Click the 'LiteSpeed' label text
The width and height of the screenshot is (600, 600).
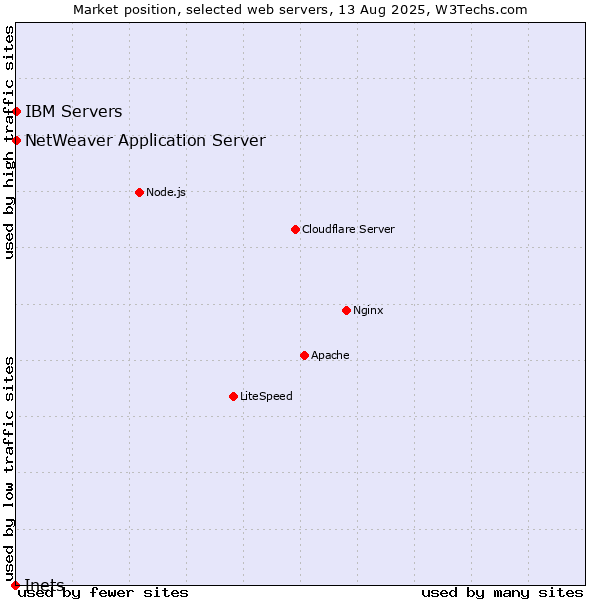pos(266,396)
